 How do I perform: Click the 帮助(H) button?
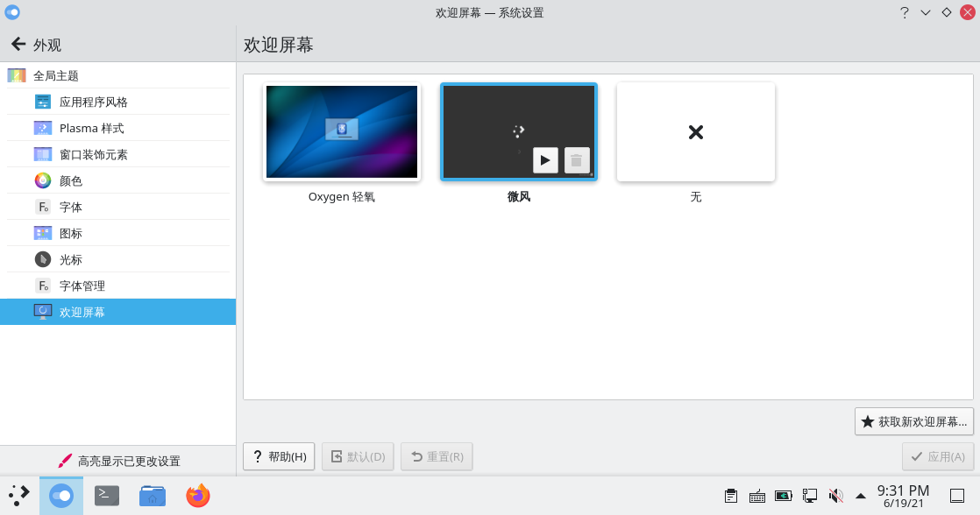(x=279, y=456)
